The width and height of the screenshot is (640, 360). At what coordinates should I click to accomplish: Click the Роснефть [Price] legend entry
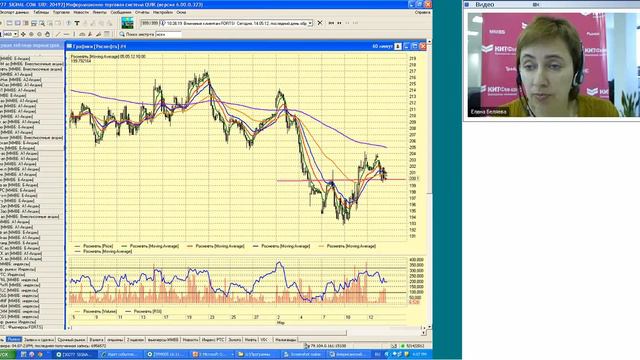[x=94, y=246]
